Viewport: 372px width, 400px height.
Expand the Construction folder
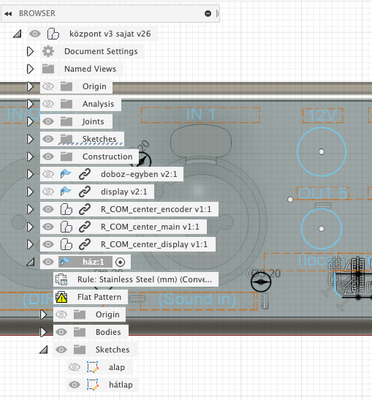pyautogui.click(x=30, y=157)
